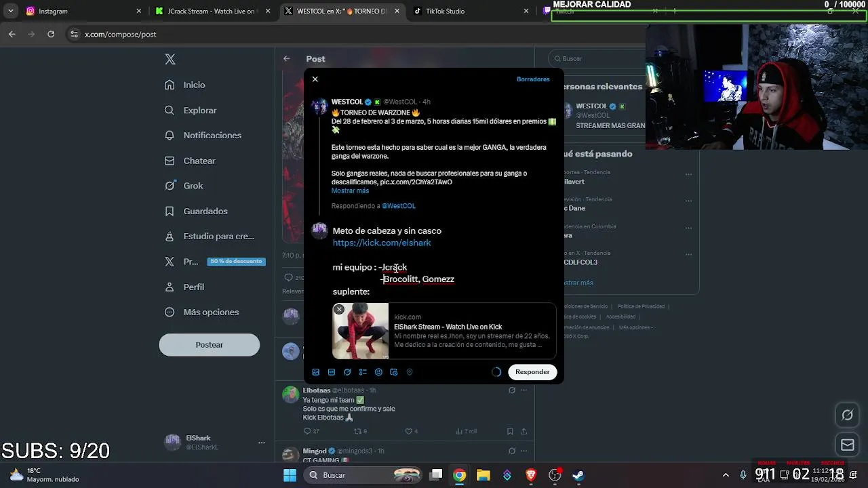The width and height of the screenshot is (868, 488).
Task: Reply to the Elbotaas post
Action: pyautogui.click(x=311, y=431)
